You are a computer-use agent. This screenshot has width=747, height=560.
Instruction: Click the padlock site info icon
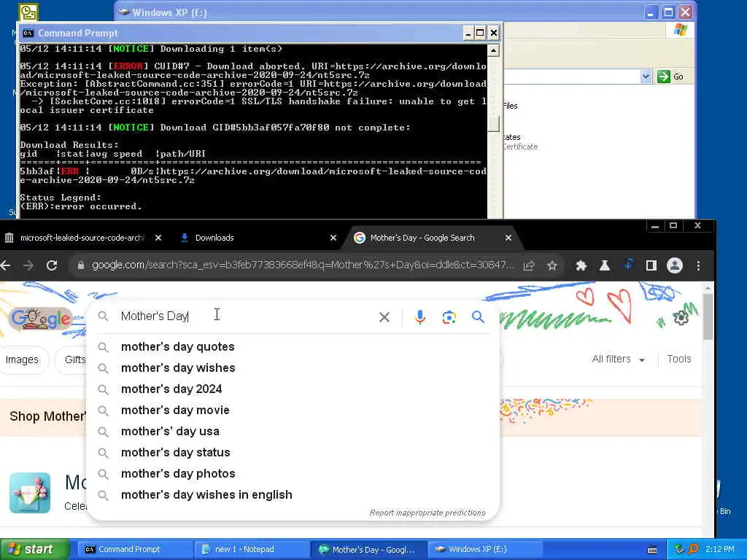[x=81, y=265]
